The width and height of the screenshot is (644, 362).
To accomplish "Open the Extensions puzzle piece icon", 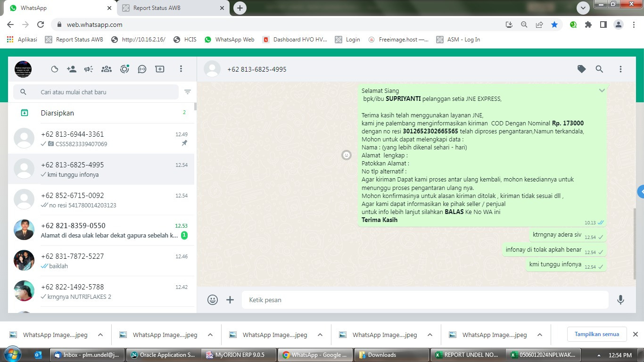I will tap(588, 25).
